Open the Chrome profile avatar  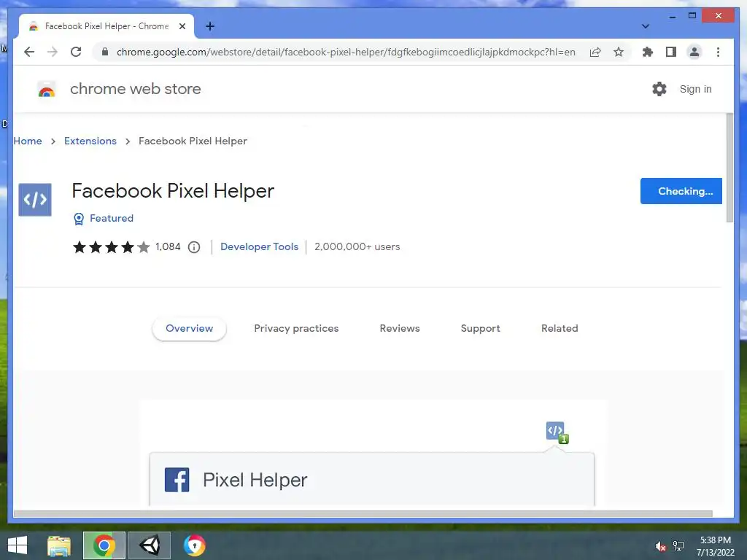[694, 52]
